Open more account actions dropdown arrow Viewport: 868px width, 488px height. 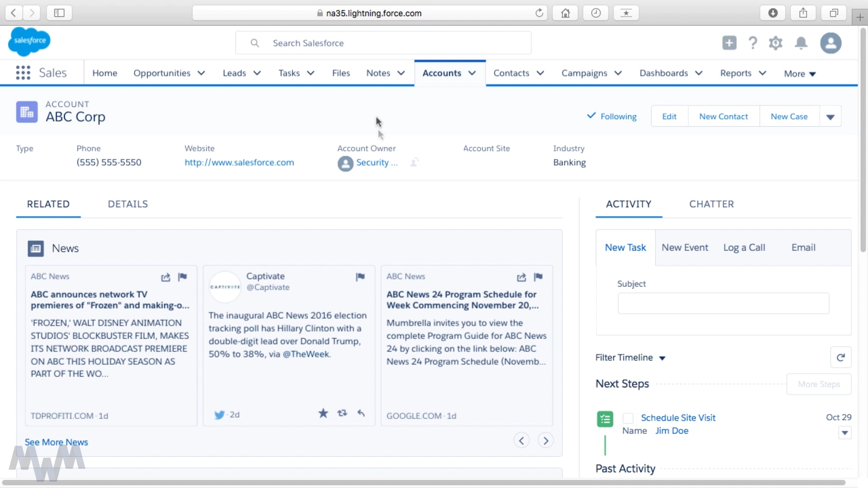pos(830,117)
